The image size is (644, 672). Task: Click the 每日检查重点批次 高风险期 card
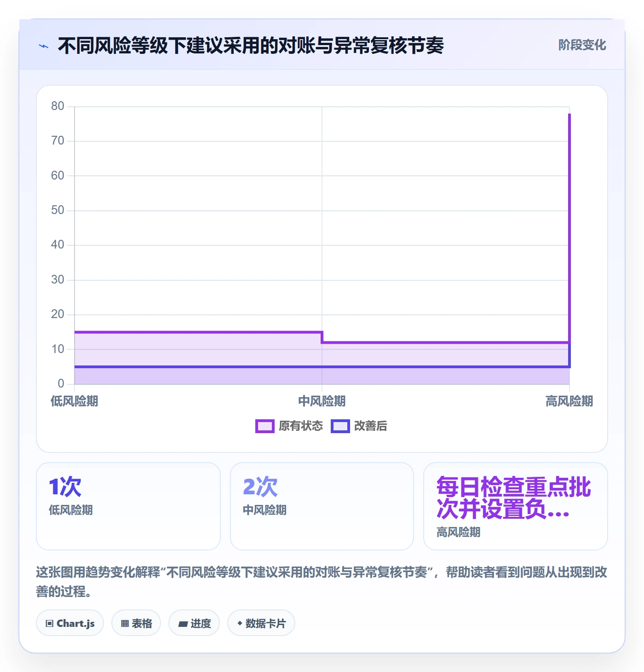click(516, 506)
